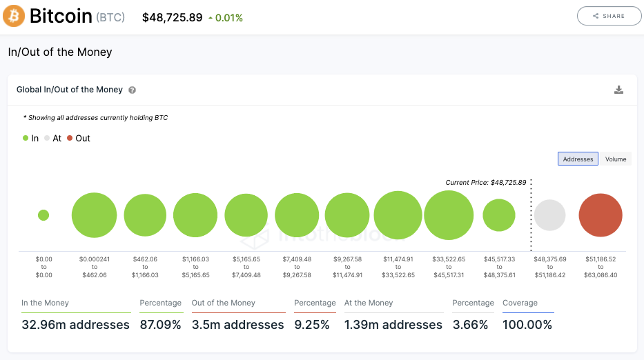Click the orange Bitcoin logo icon
Screen dimensions: 644x360
click(14, 16)
